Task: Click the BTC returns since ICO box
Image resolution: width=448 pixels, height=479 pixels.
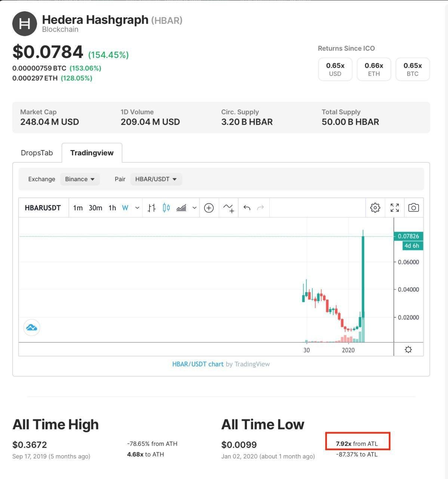Action: pos(412,69)
